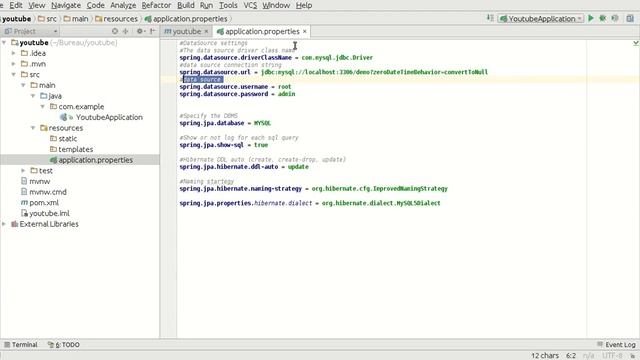Click the UTF-8 encoding indicator in status bar
Viewport: 640px width, 360px height.
pos(612,356)
